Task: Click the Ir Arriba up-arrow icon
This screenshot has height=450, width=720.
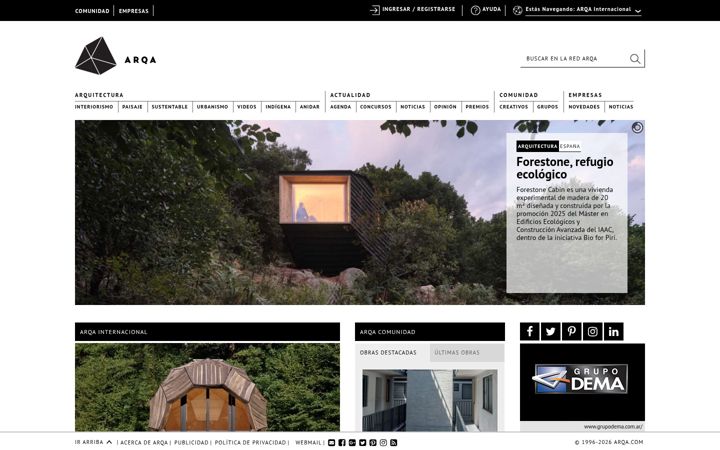Action: [x=109, y=442]
